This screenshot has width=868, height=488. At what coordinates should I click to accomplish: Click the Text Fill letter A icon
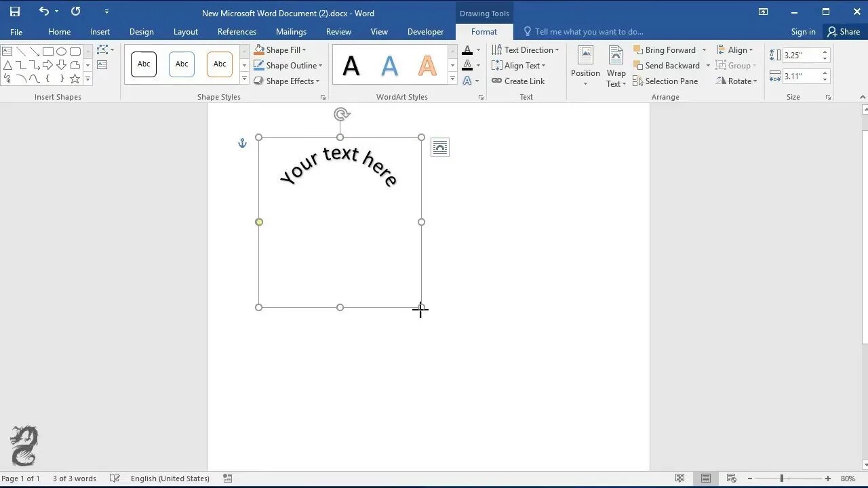pyautogui.click(x=467, y=50)
